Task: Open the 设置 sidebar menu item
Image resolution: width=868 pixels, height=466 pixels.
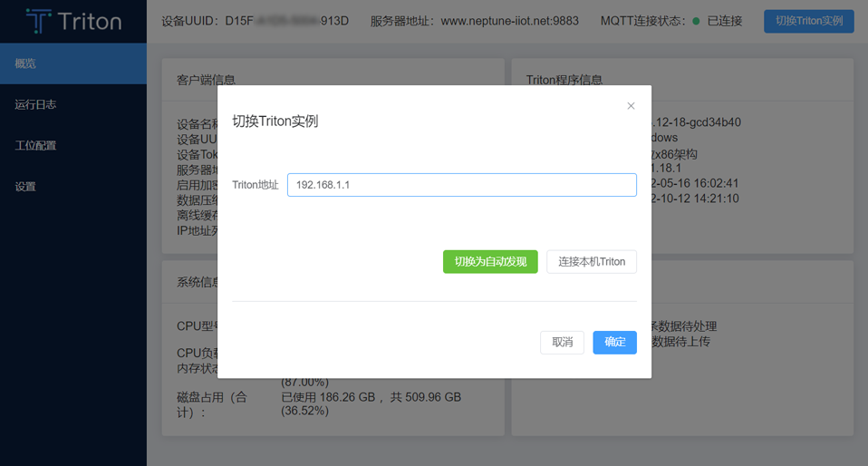Action: (73, 187)
